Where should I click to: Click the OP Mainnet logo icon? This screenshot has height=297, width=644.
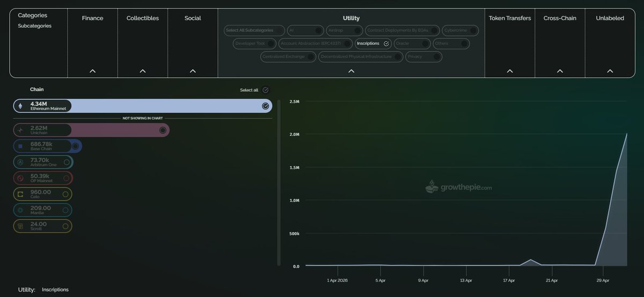click(21, 178)
